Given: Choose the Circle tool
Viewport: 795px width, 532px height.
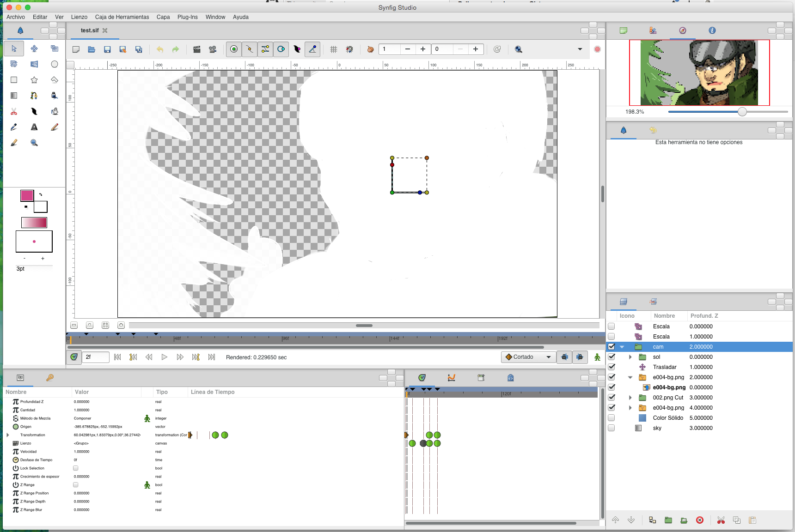Looking at the screenshot, I should pyautogui.click(x=55, y=64).
